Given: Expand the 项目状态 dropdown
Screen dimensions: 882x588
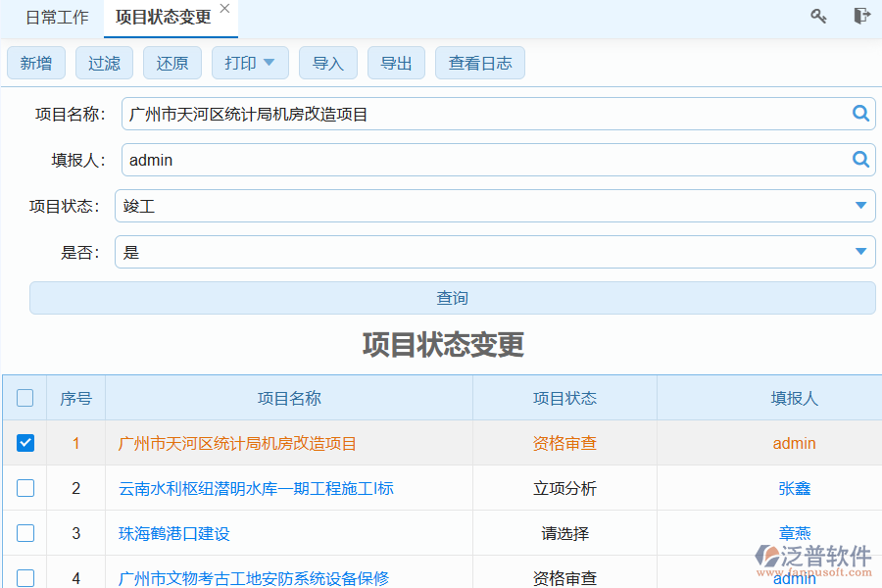Looking at the screenshot, I should click(x=860, y=206).
